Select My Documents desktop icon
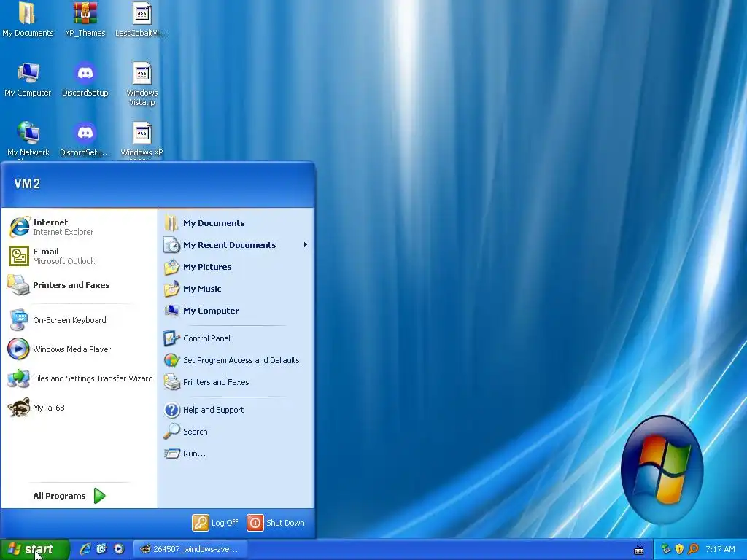Screen dimensions: 747x560 (28, 20)
